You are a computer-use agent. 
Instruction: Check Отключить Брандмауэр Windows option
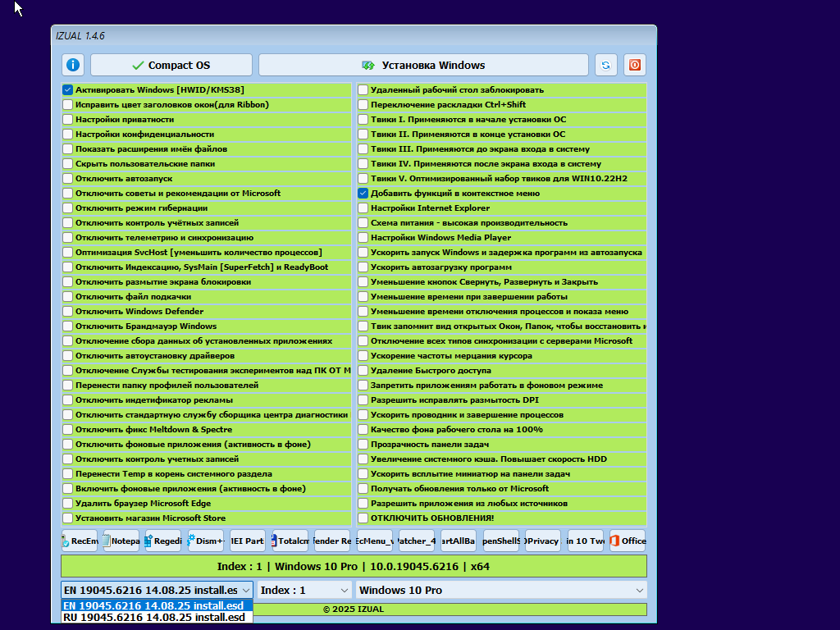(x=67, y=326)
